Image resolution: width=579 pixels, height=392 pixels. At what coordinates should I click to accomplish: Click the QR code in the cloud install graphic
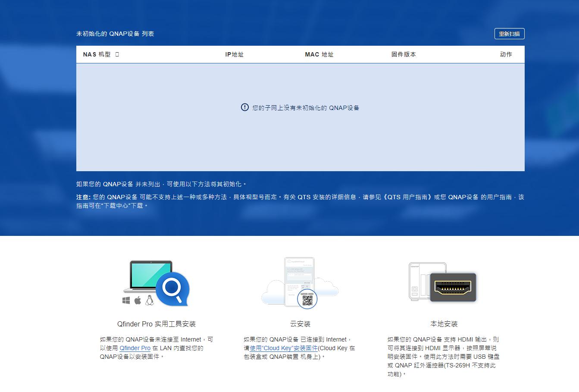(307, 299)
